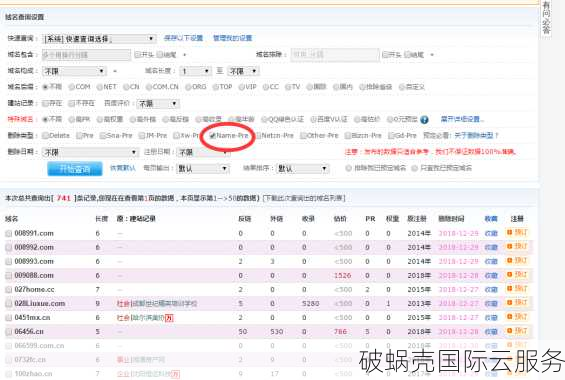
Task: Click the 预订 icon for 06456.cn
Action: click(x=517, y=331)
